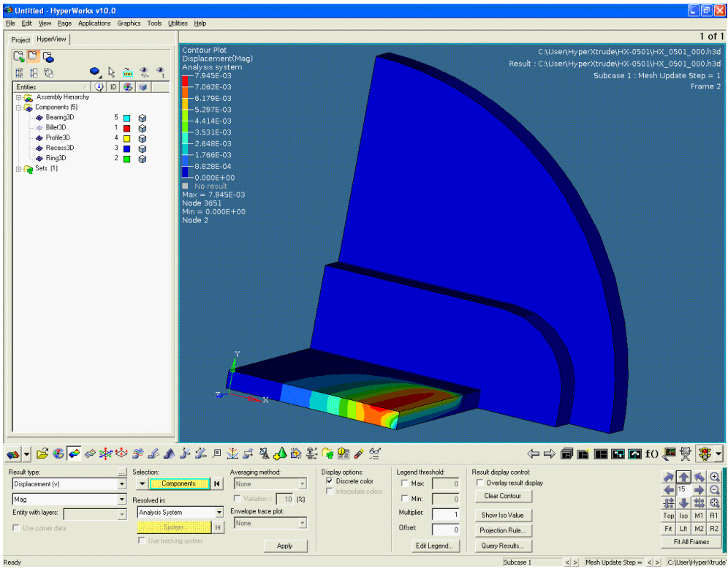Check the Legend threshold Max checkbox
This screenshot has width=728, height=569.
point(405,483)
